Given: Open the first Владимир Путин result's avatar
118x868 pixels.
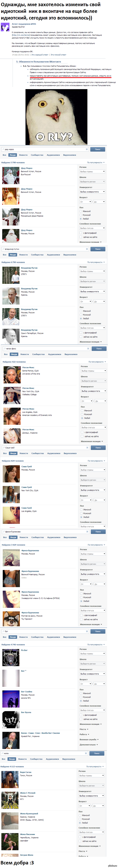Looking at the screenshot, I should (11, 275).
